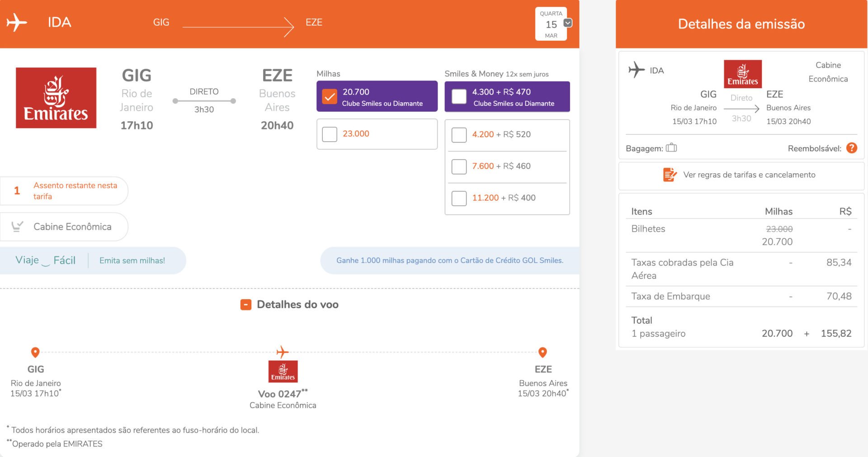Open the date dropdown arrow next to 15 MAR

(568, 23)
